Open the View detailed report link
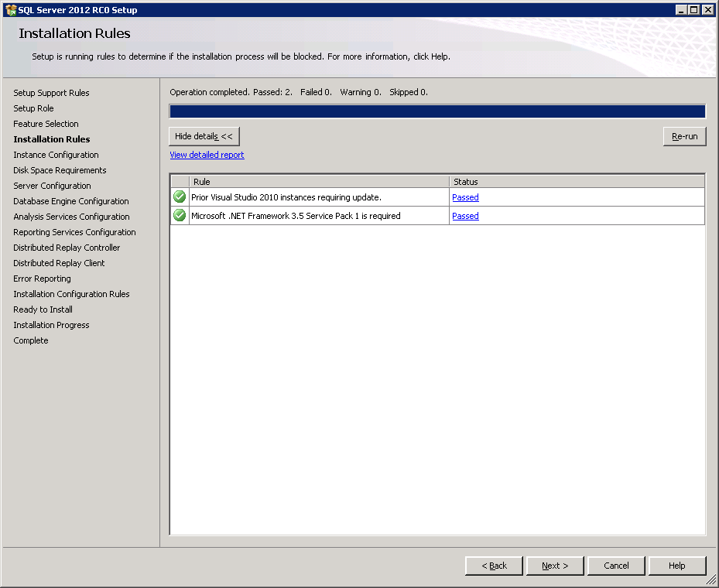The image size is (719, 588). point(207,155)
